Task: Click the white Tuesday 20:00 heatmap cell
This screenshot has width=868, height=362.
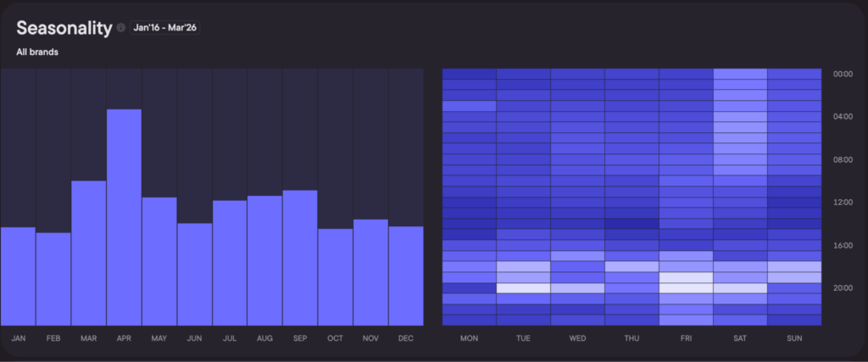Action: [523, 288]
